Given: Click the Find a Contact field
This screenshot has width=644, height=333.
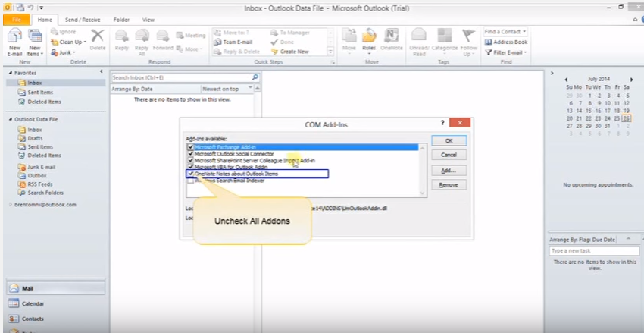Looking at the screenshot, I should [x=505, y=32].
